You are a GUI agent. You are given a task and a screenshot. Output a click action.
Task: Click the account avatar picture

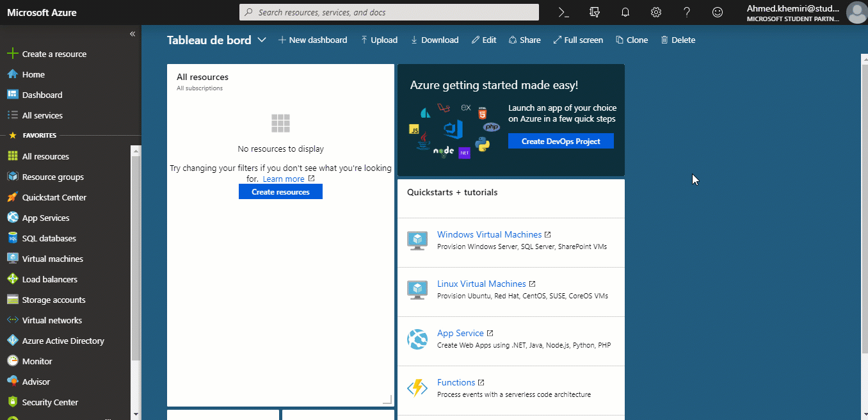[856, 12]
